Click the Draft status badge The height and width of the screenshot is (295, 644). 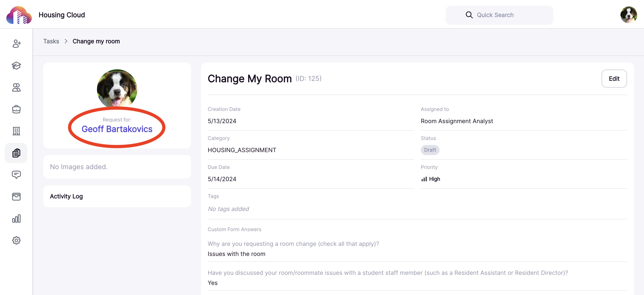(430, 150)
